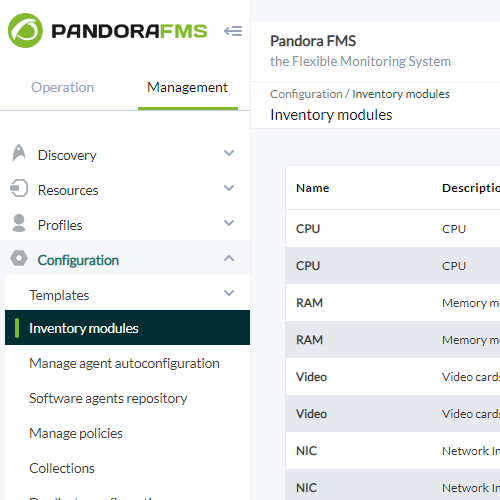Switch to the Operation tab
500x500 pixels.
[63, 87]
